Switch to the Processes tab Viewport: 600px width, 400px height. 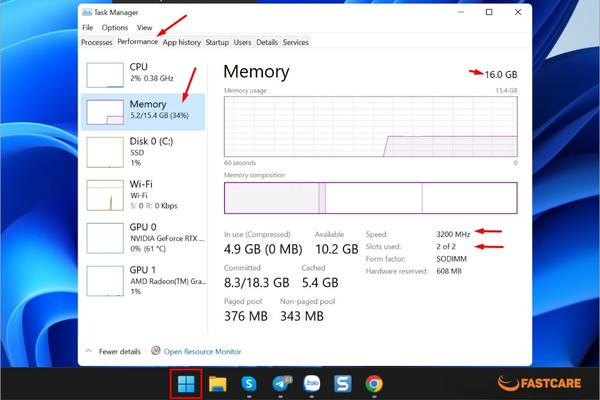tap(97, 42)
